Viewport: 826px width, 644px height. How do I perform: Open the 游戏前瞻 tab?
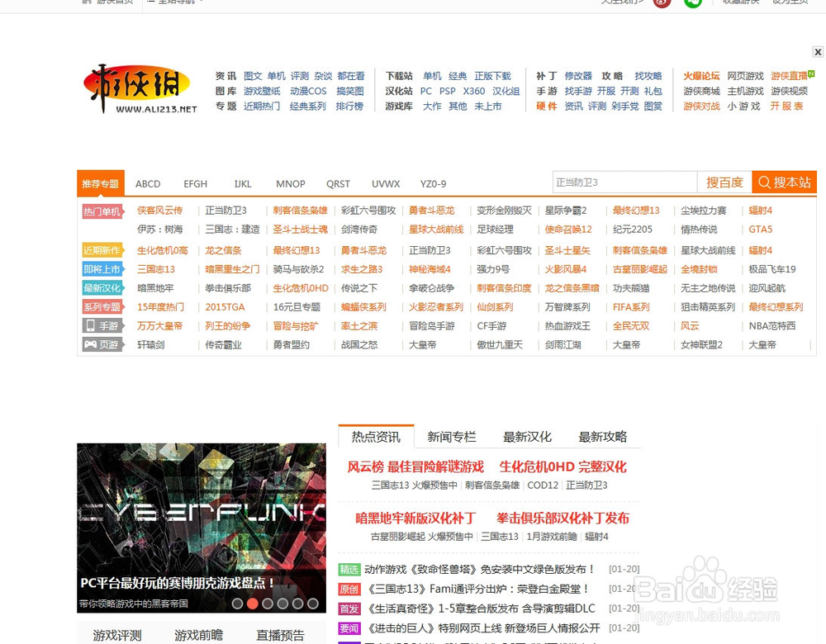pos(198,635)
